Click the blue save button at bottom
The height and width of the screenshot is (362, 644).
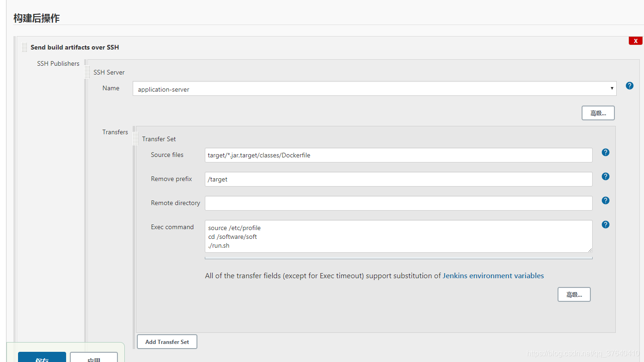tap(42, 357)
